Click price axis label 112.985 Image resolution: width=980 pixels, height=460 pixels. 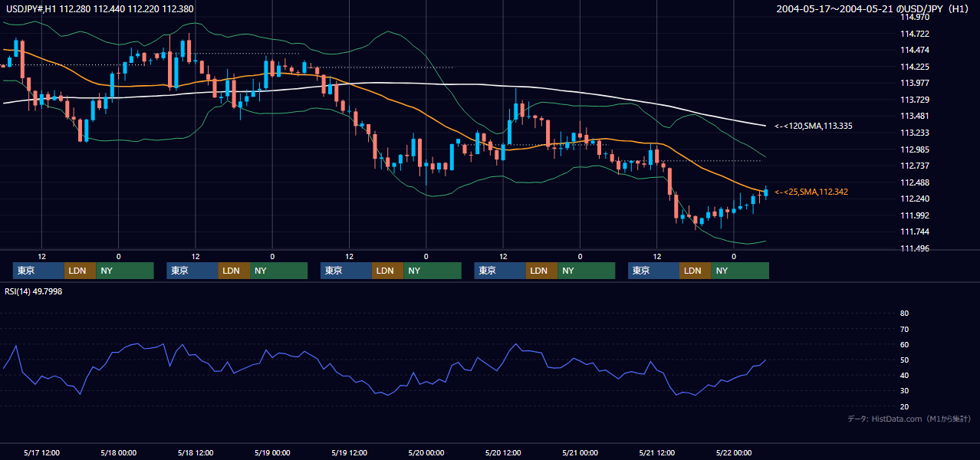[x=914, y=149]
